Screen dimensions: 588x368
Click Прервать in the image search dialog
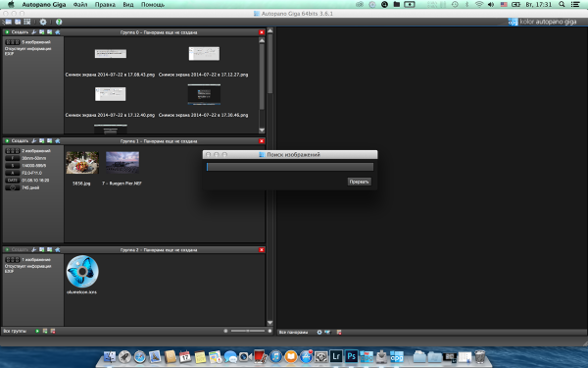(360, 182)
